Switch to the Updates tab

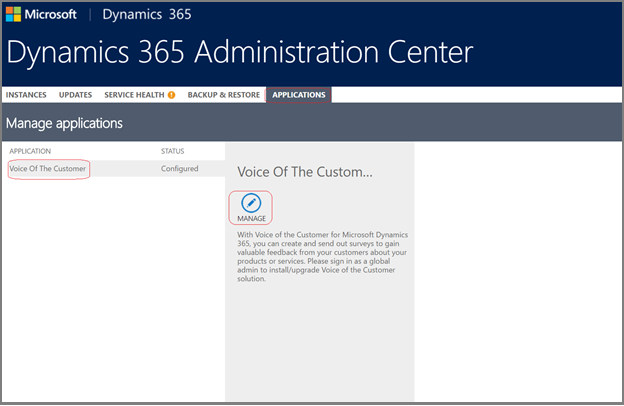(x=76, y=95)
